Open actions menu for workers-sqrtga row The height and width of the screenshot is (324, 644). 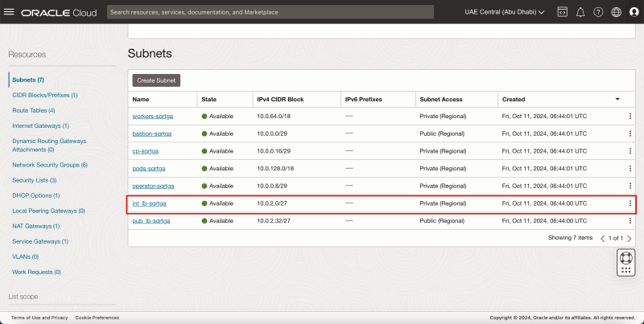point(630,116)
